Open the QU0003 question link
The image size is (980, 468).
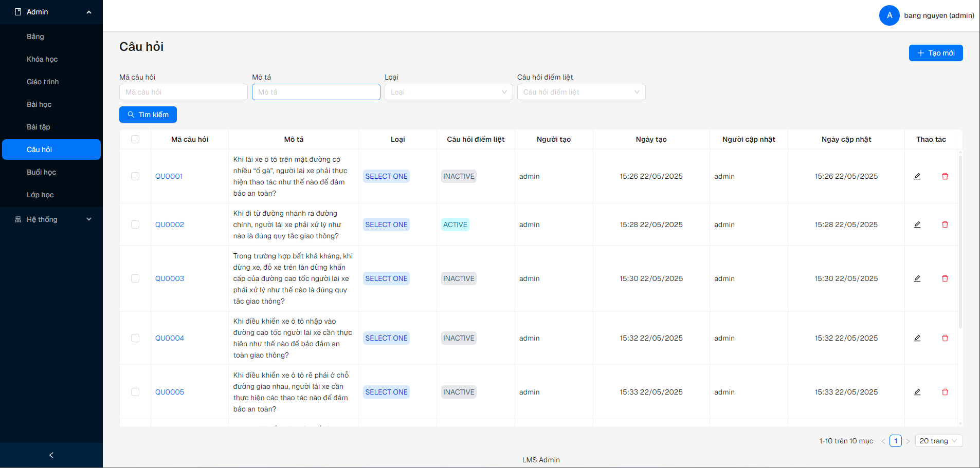coord(170,278)
